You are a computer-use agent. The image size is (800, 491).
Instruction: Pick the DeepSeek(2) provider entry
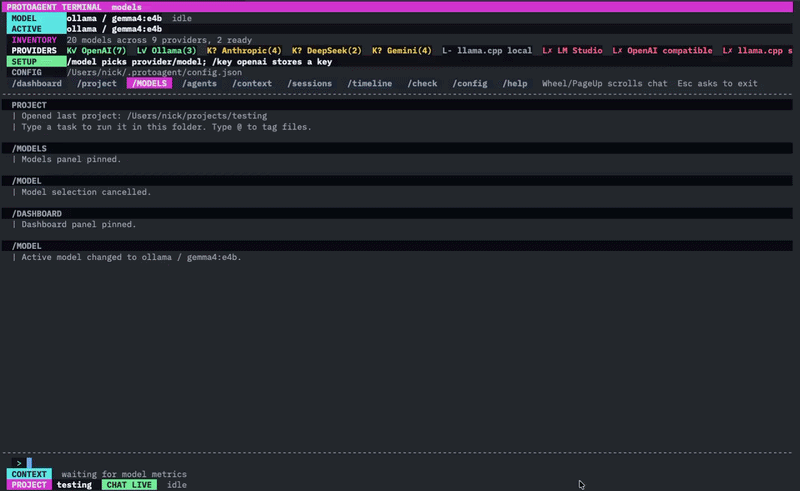coord(327,51)
